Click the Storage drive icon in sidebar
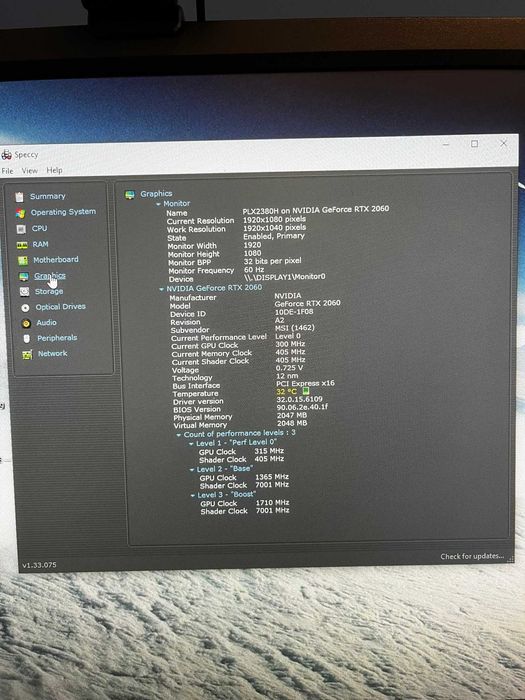This screenshot has width=525, height=700. [25, 292]
